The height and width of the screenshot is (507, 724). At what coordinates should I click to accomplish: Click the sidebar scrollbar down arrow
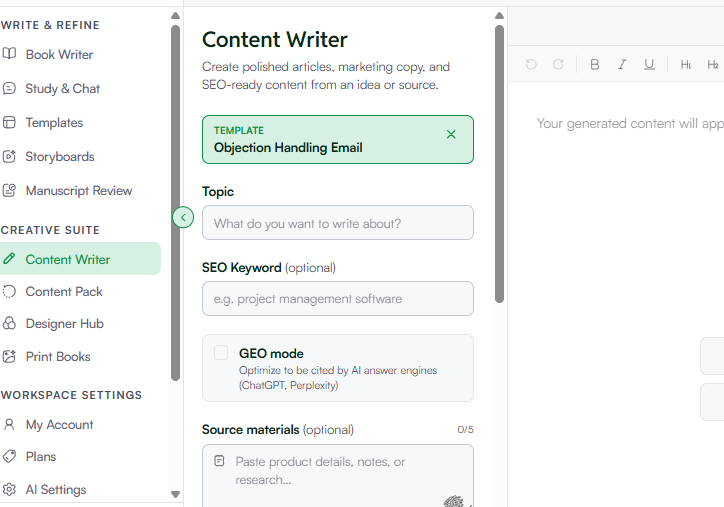point(175,494)
